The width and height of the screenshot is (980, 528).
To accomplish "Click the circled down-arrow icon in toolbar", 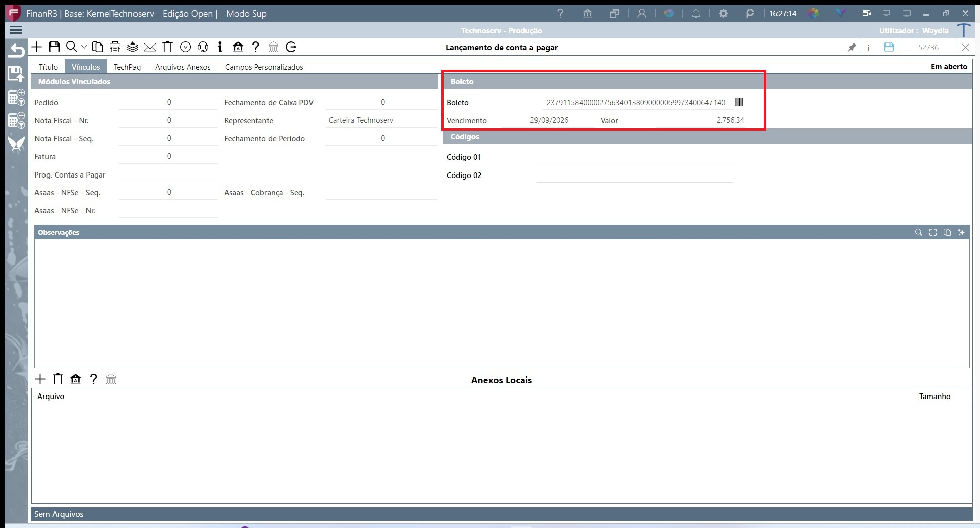I will point(185,47).
